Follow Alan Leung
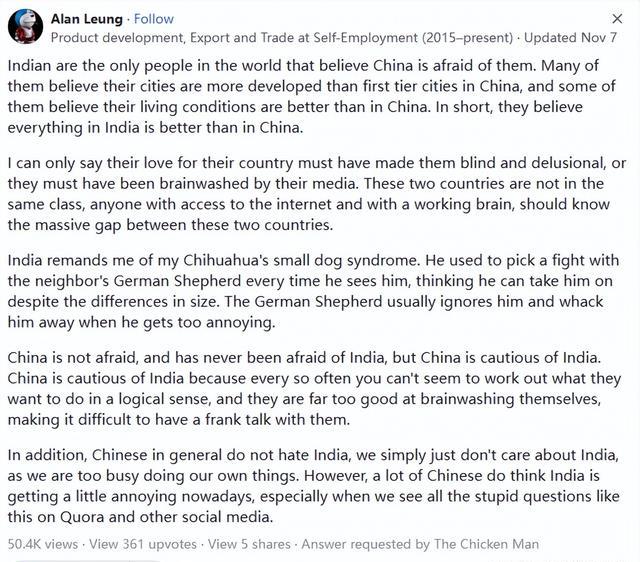Image resolution: width=640 pixels, height=562 pixels. pos(153,19)
